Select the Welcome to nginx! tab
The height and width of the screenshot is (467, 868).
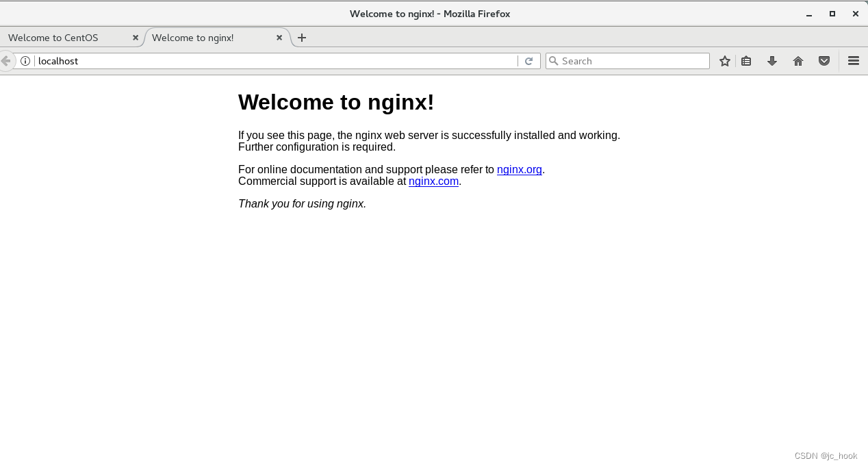218,38
